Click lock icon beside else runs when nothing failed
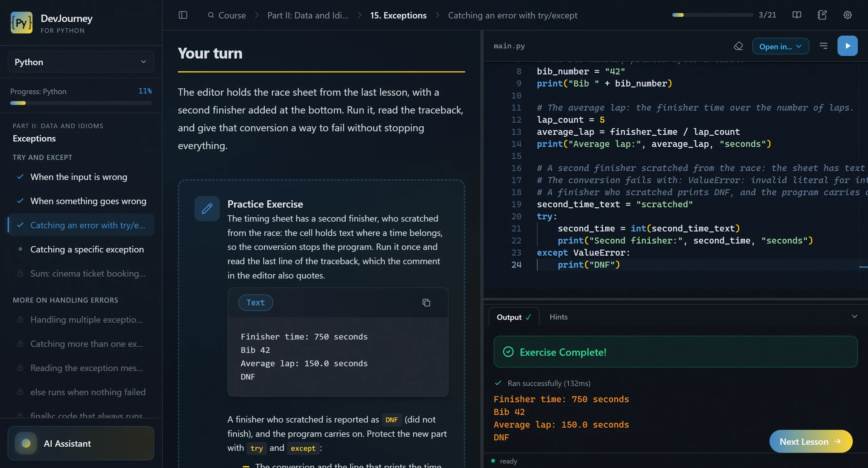The width and height of the screenshot is (868, 468). [20, 392]
